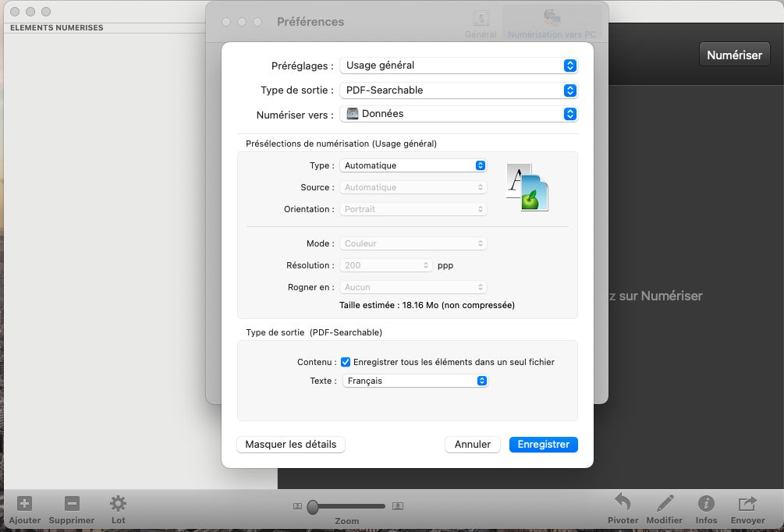Open the Numériser vers destination menu

click(570, 114)
